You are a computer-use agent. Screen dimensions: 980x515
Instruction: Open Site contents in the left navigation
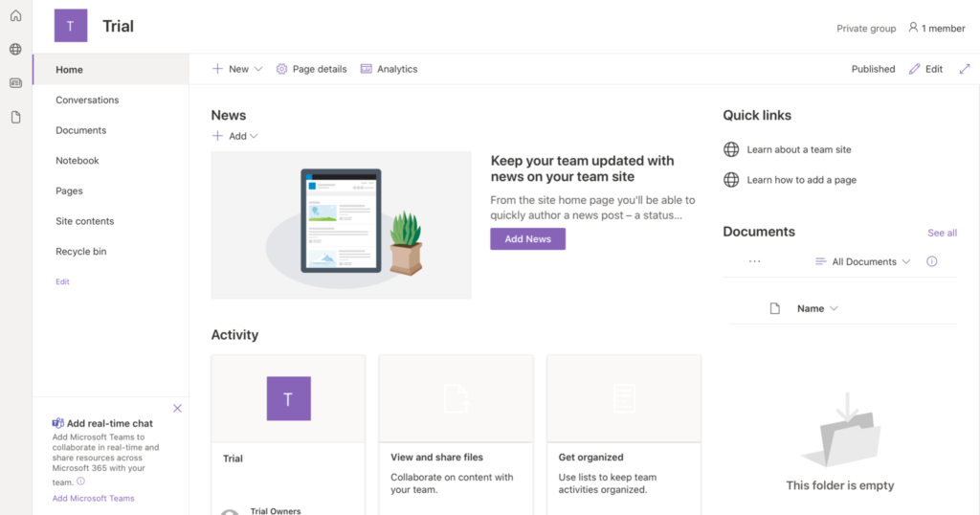click(x=84, y=221)
